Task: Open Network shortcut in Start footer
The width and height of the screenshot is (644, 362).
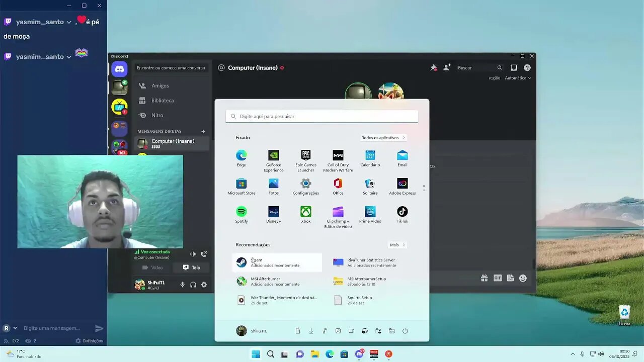Action: tap(365, 331)
